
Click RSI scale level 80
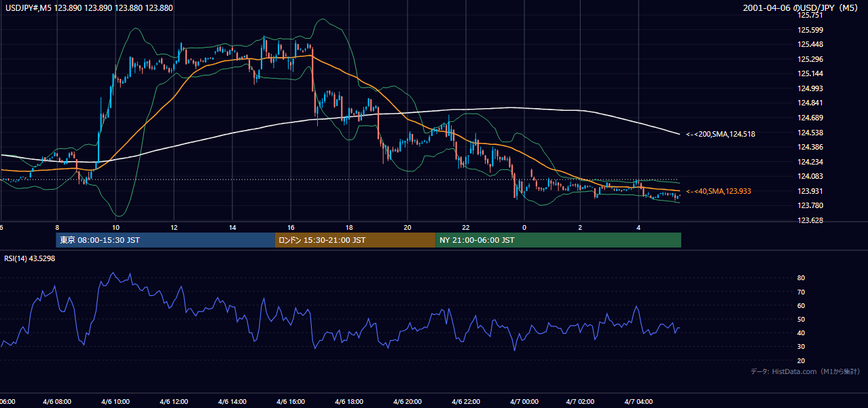[801, 278]
